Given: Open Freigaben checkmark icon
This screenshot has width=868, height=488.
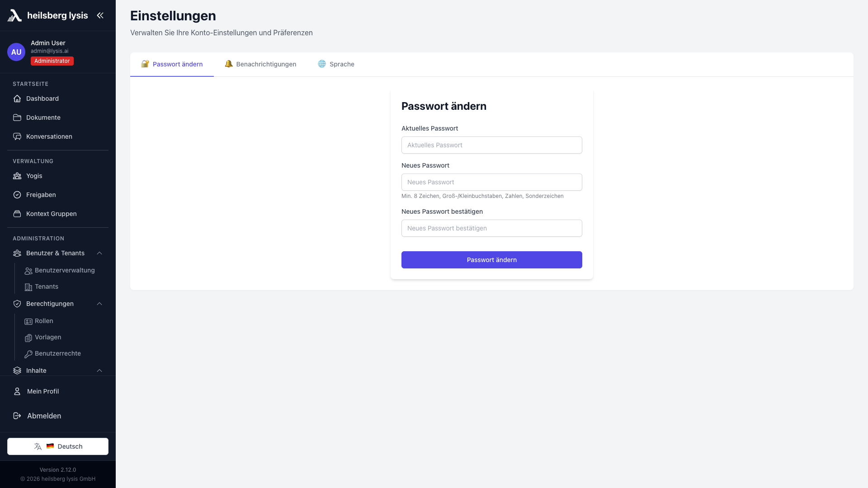Looking at the screenshot, I should (x=17, y=195).
